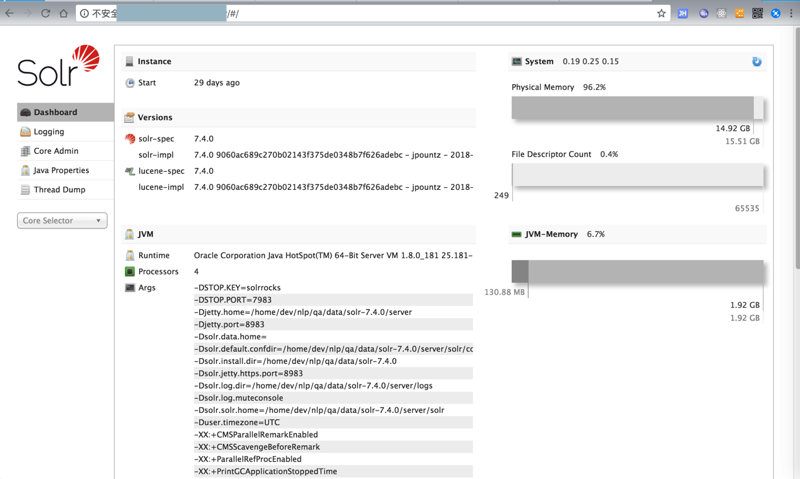Select the -Dsolr.install.dir argument
This screenshot has width=800, height=479.
[295, 361]
